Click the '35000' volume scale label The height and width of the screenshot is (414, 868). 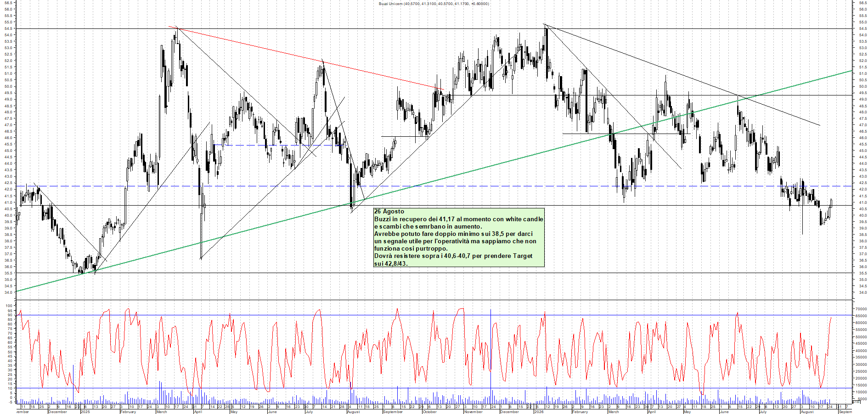[861, 358]
